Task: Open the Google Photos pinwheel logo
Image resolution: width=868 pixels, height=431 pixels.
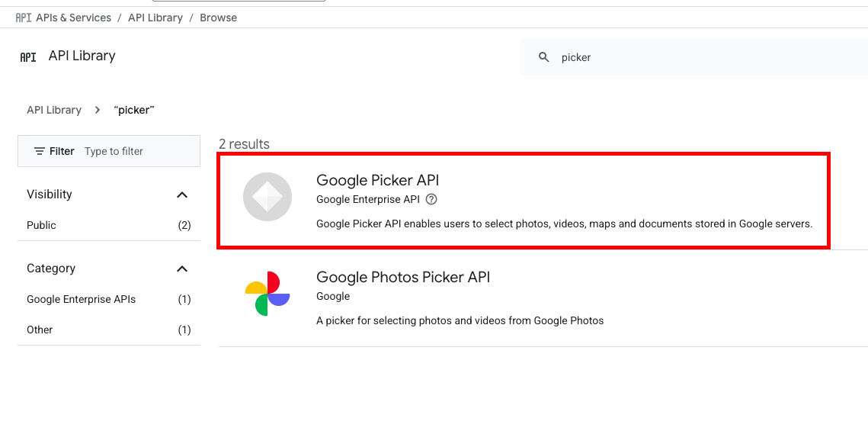Action: click(x=267, y=294)
